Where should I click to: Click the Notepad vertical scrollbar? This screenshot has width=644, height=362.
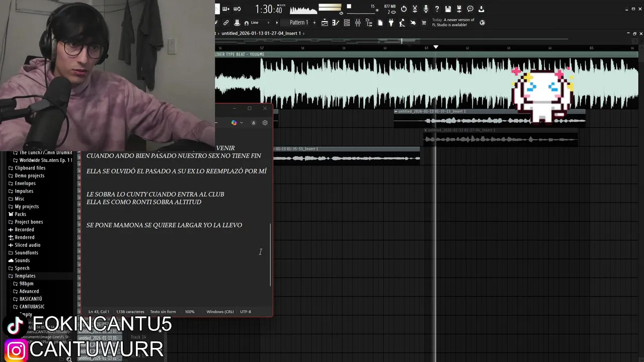(271, 255)
